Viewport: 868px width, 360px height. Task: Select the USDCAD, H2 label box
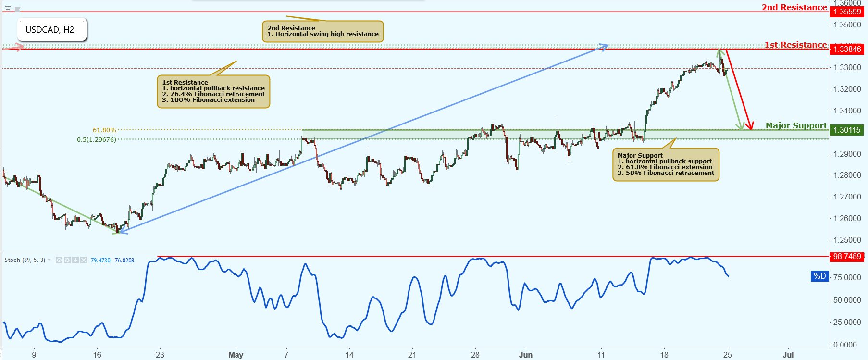click(x=52, y=30)
